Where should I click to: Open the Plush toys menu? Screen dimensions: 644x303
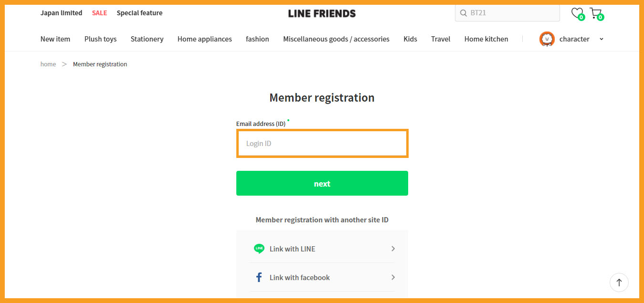coord(100,39)
